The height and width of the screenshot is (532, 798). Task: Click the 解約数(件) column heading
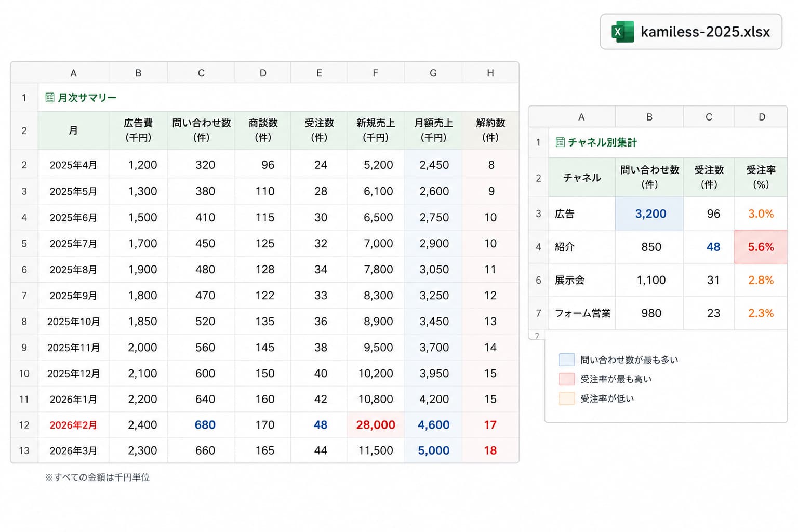490,130
